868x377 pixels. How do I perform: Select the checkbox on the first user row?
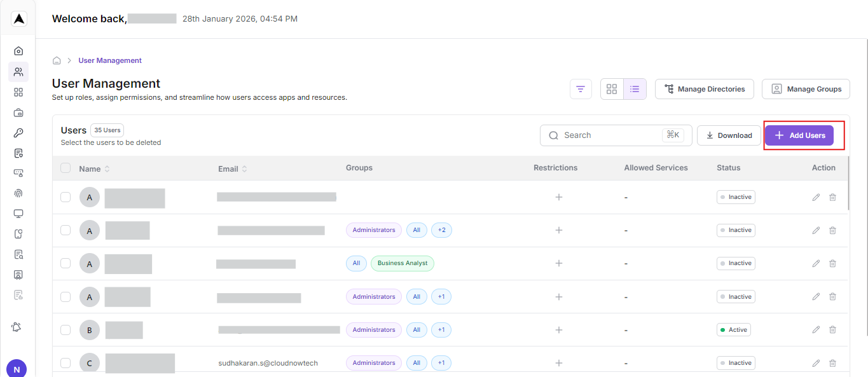coord(65,196)
